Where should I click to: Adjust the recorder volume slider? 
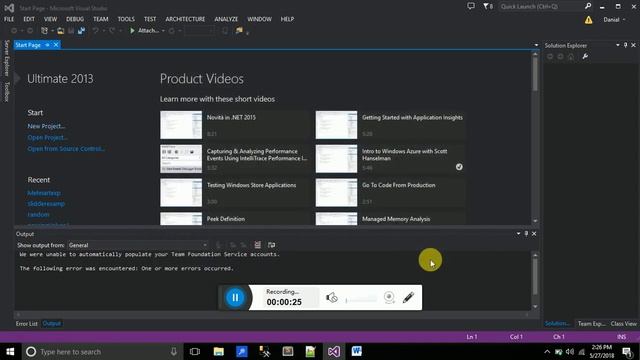pos(361,300)
